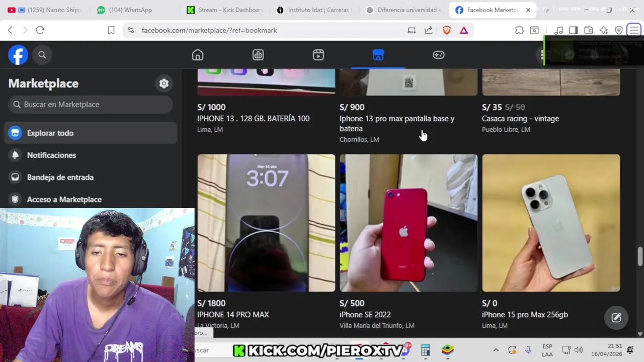Open the Iphone 13 pro max pantalla listing

coord(397,124)
